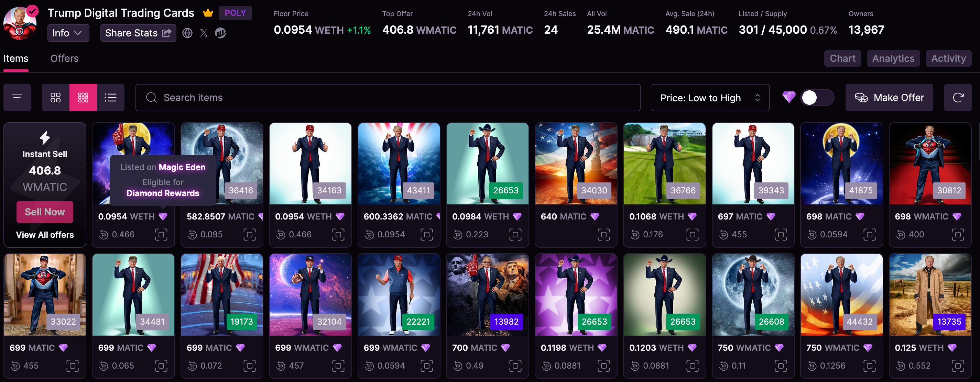Open the collection X (Twitter) link

click(204, 33)
